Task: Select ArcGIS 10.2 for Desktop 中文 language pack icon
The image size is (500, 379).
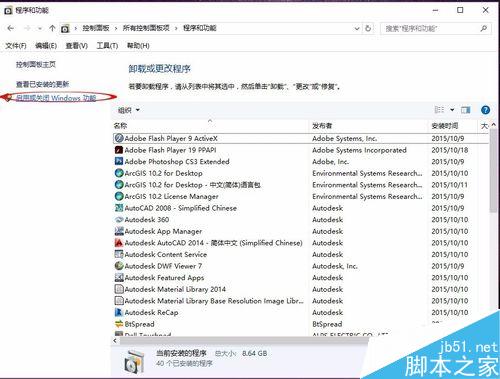Action: click(x=119, y=184)
